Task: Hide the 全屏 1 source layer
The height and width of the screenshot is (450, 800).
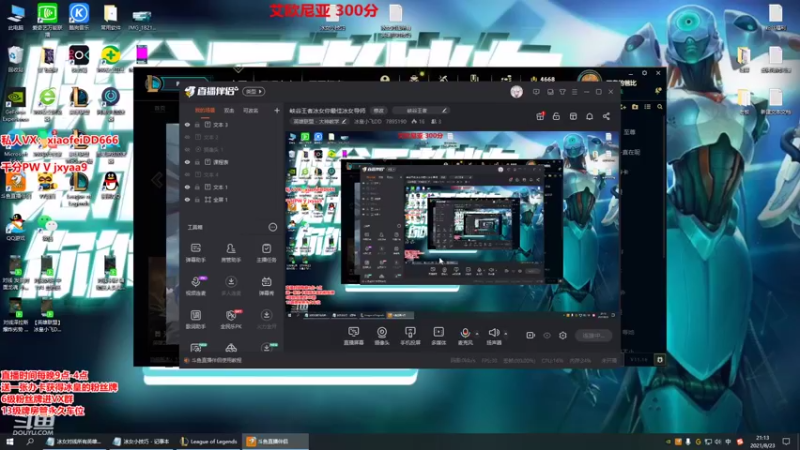Action: (187, 199)
